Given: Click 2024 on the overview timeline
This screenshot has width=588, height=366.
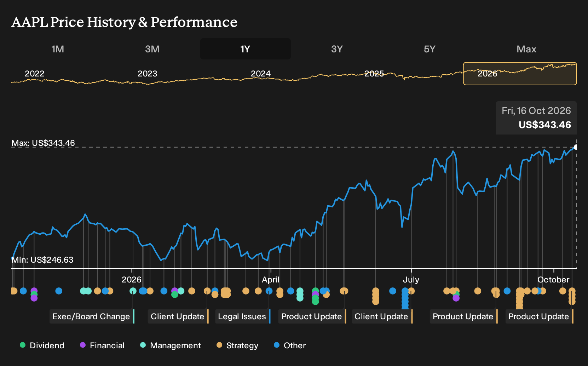Looking at the screenshot, I should click(x=261, y=74).
